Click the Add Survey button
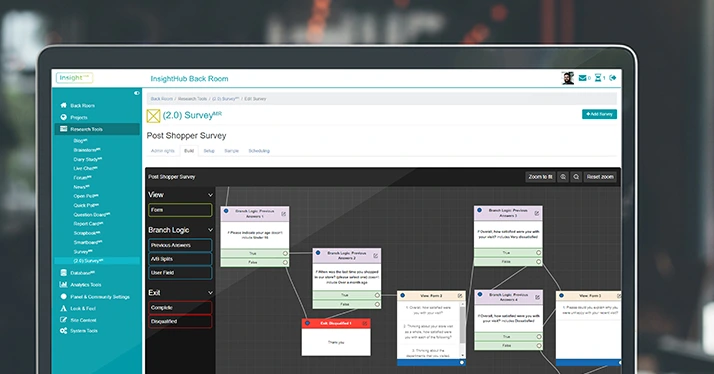 coord(599,114)
